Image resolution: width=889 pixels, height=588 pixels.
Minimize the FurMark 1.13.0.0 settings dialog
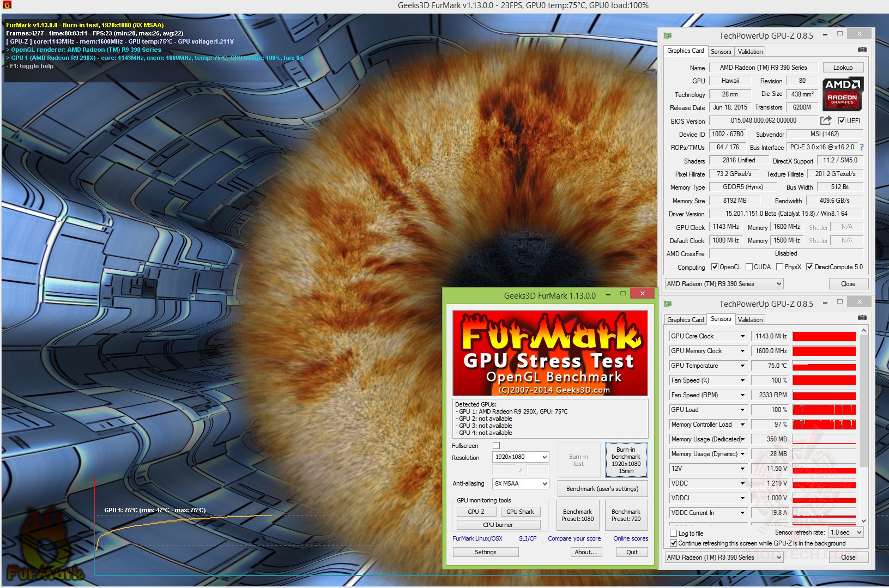608,295
